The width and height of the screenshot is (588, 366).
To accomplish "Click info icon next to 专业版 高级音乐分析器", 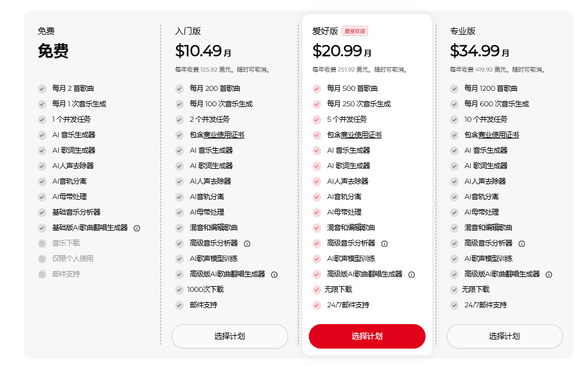I will click(522, 244).
